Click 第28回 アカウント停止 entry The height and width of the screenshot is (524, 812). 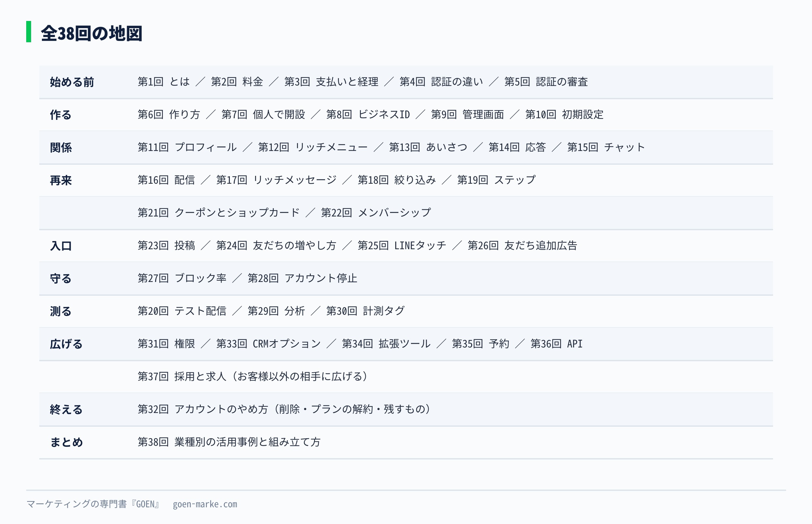pos(303,278)
